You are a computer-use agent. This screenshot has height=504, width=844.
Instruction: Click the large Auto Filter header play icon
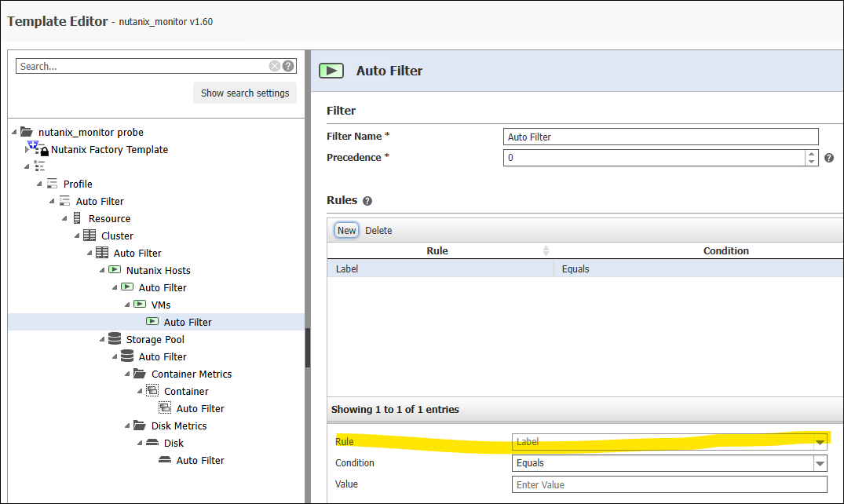pos(331,71)
